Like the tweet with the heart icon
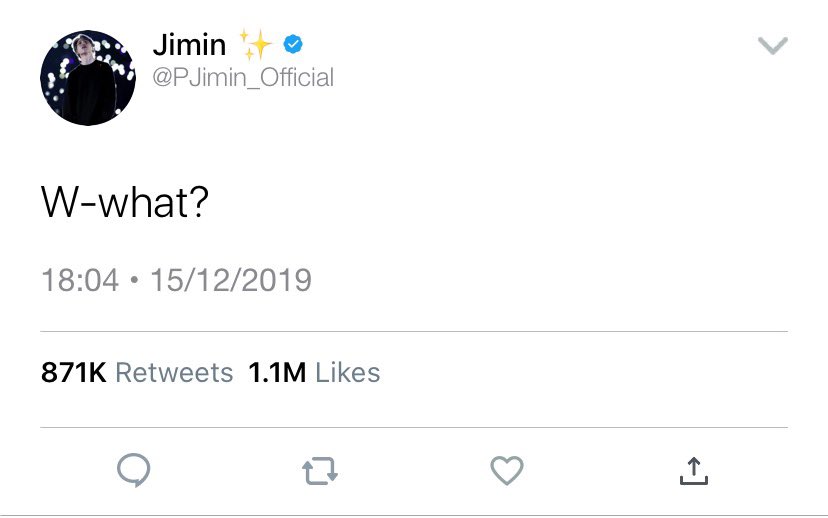The image size is (828, 518). pos(507,470)
